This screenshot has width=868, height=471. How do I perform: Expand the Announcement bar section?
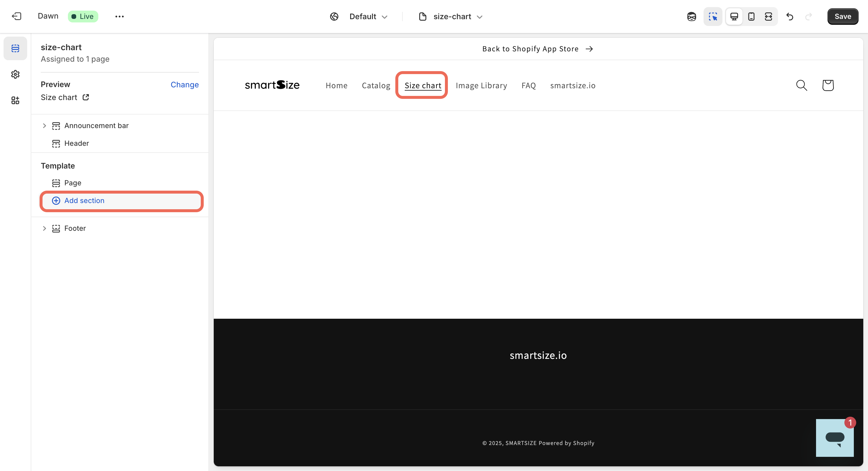click(44, 126)
